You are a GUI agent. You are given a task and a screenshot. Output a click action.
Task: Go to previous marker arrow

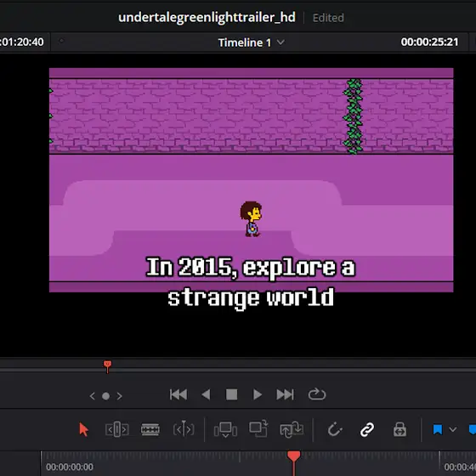click(x=93, y=396)
